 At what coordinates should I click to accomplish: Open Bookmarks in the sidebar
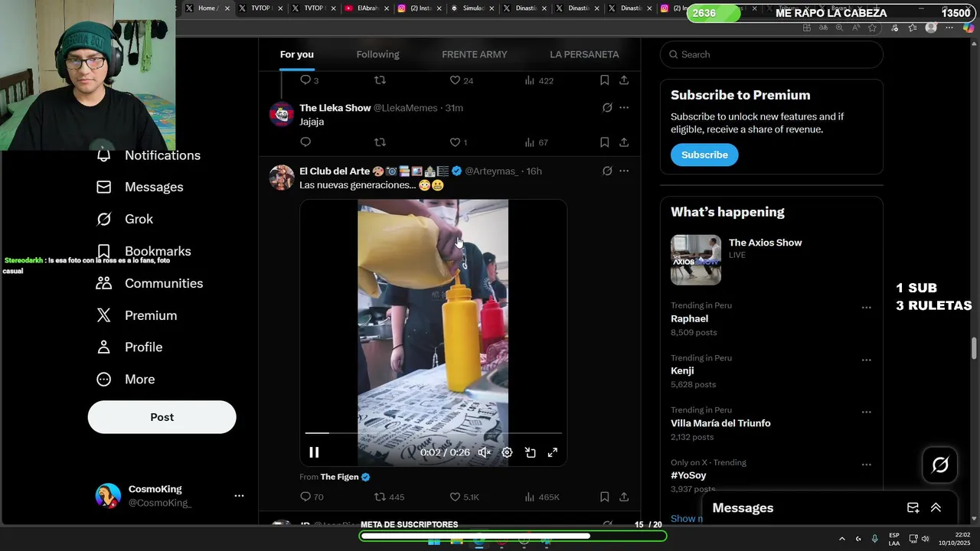pyautogui.click(x=143, y=251)
